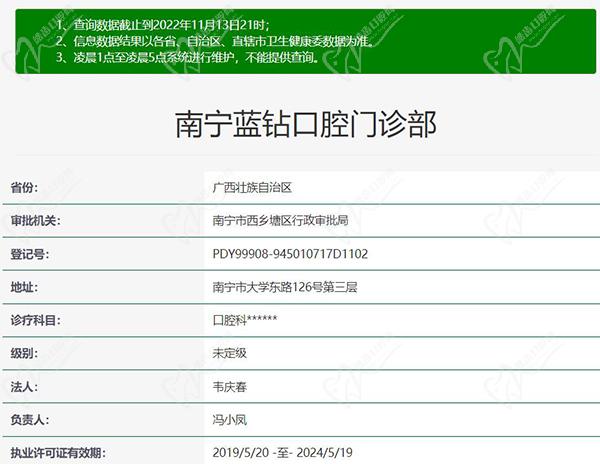Click the 执业许可证有效期 label

click(58, 453)
